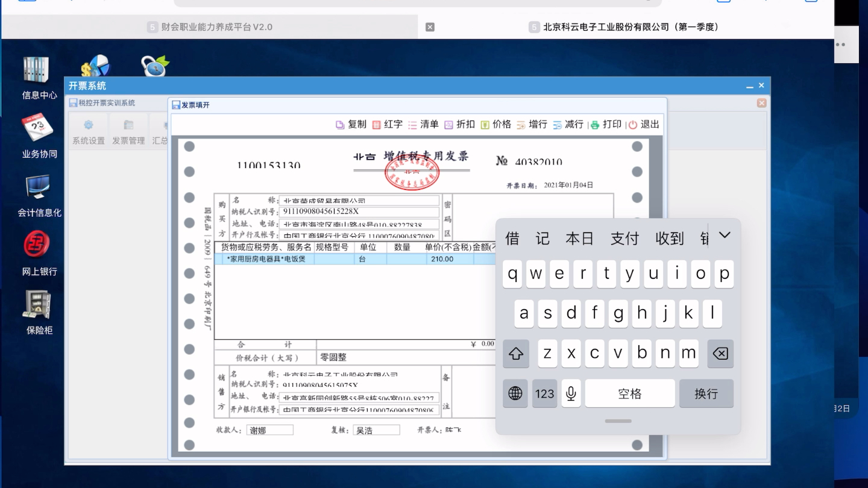This screenshot has height=488, width=868.
Task: Click the 数量 cell in item row
Action: click(406, 259)
